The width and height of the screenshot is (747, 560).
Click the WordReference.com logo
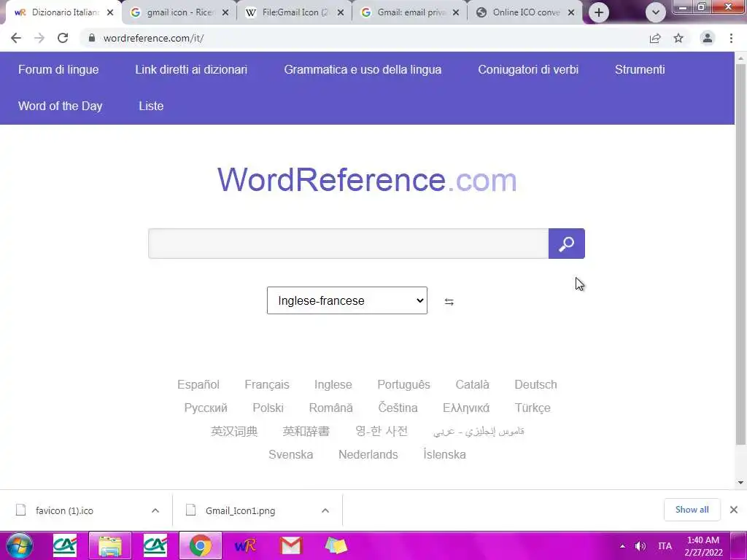pos(367,180)
